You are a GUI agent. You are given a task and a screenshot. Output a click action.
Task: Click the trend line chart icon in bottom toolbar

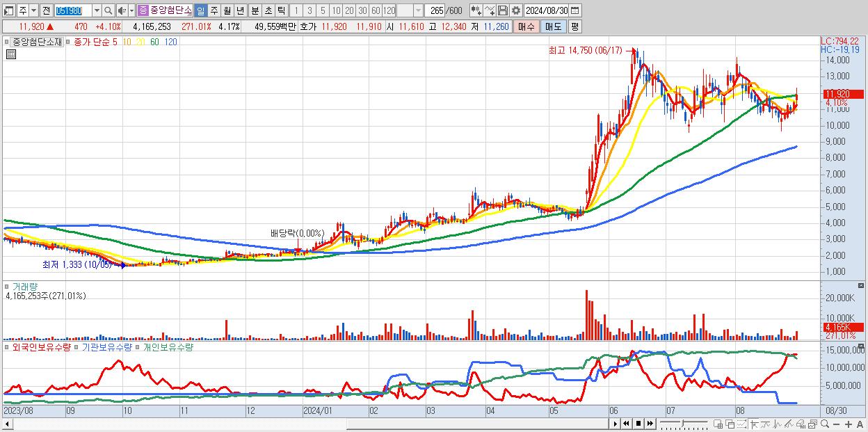765,424
